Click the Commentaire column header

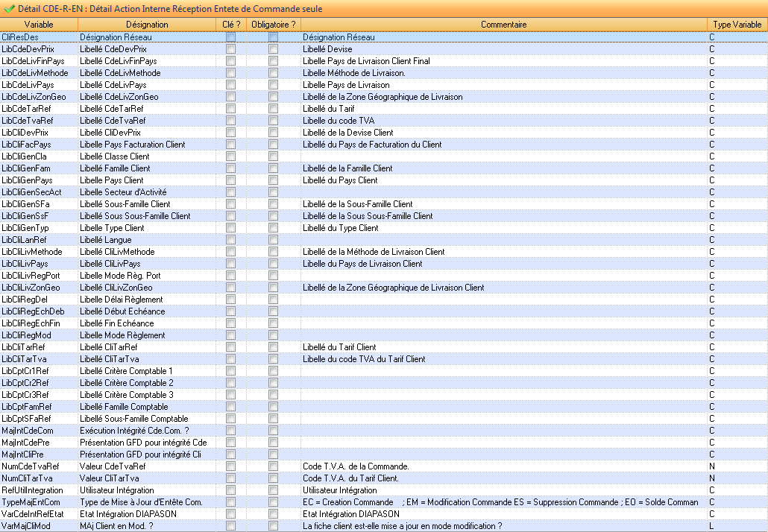503,25
